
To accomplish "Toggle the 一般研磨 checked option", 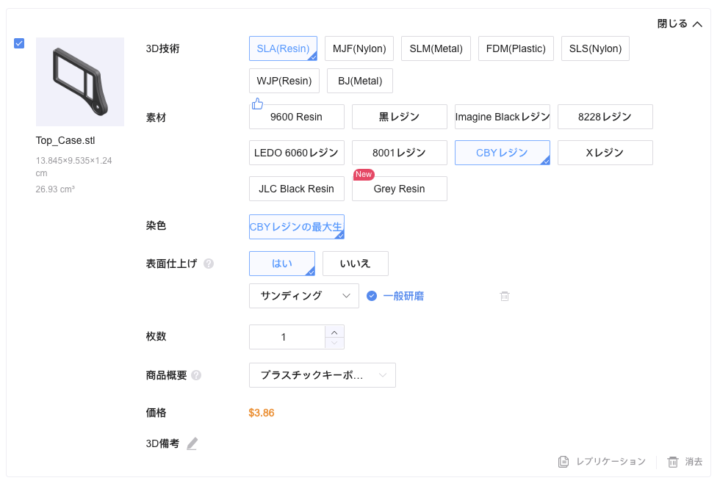I will (x=372, y=296).
